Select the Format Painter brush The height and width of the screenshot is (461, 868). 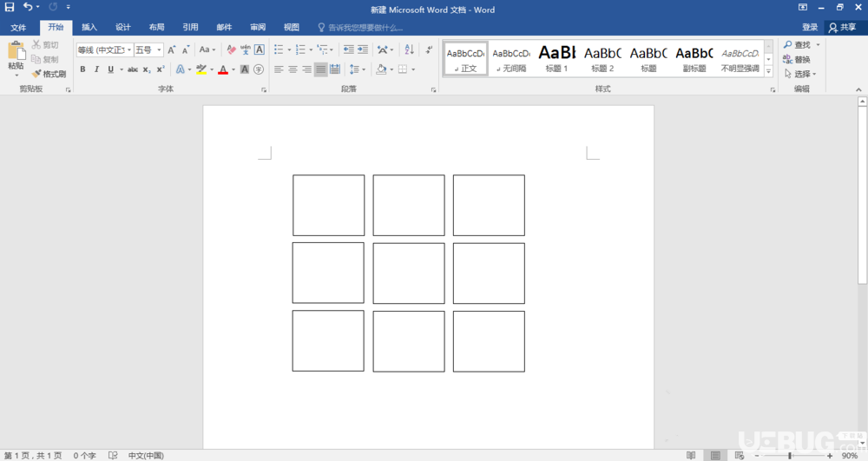point(49,74)
